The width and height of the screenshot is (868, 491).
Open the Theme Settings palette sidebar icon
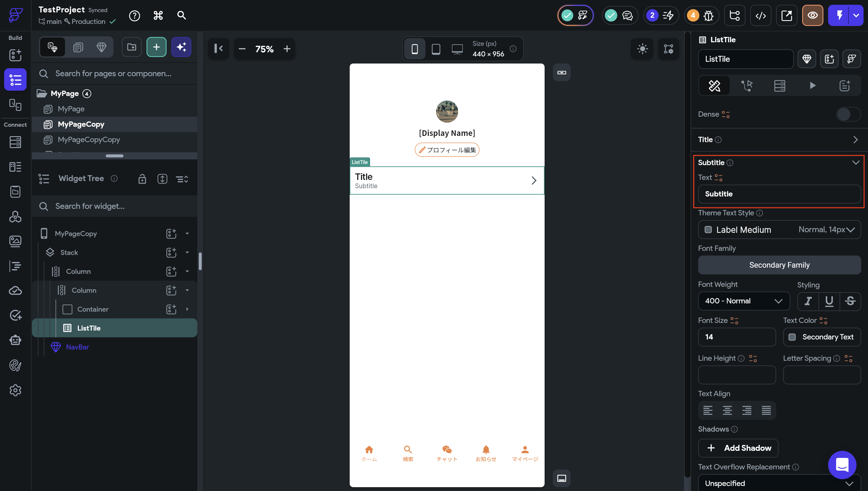pos(15,365)
